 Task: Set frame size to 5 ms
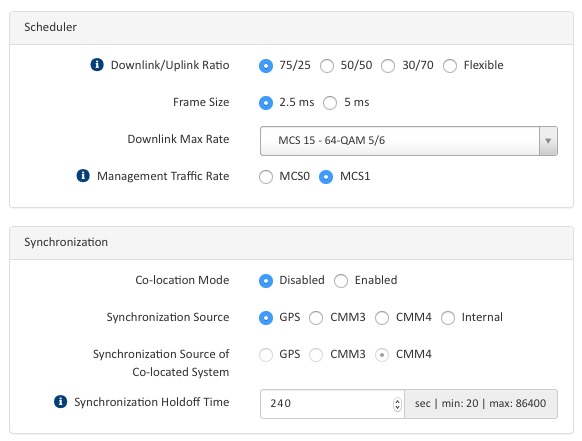(x=330, y=103)
